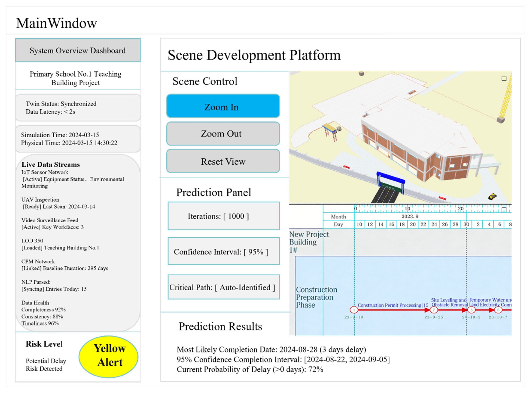Select network node 7 dated 23-9-25
Screen dimensions: 532x394
click(434, 310)
